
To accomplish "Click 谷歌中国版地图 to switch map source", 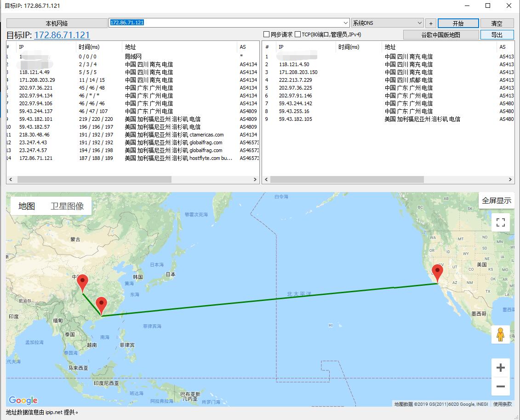I will tap(441, 34).
